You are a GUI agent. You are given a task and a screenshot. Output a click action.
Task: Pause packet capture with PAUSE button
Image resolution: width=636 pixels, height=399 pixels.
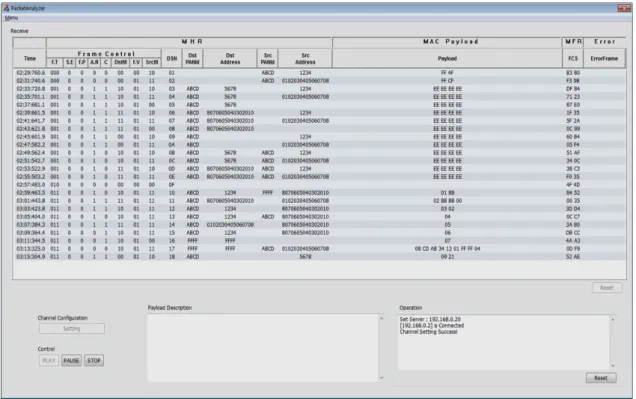coord(71,360)
